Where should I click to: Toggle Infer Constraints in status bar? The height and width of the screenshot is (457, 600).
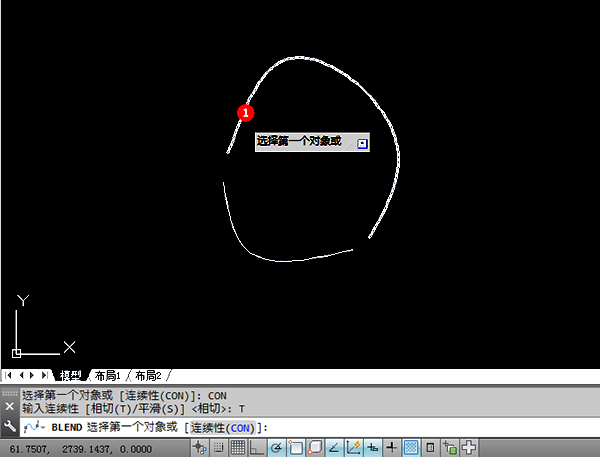point(200,447)
